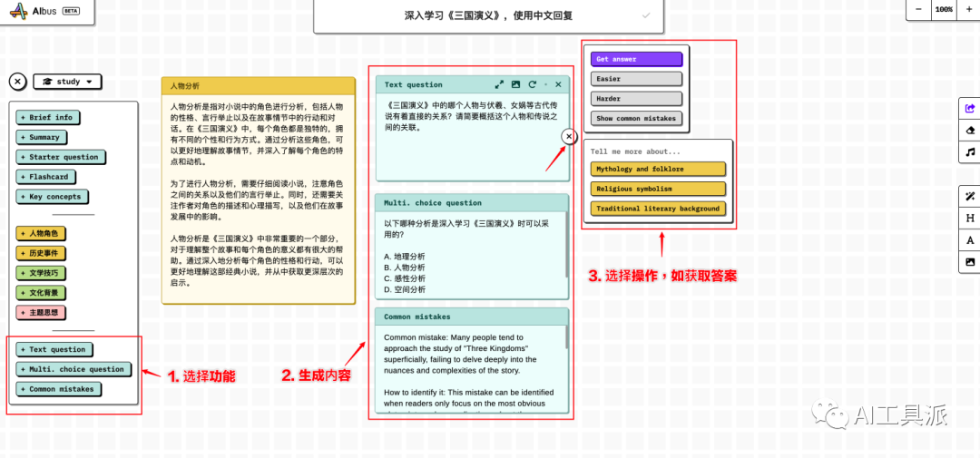Insert image from right toolbar
Viewport: 980px width, 458px height.
[970, 262]
